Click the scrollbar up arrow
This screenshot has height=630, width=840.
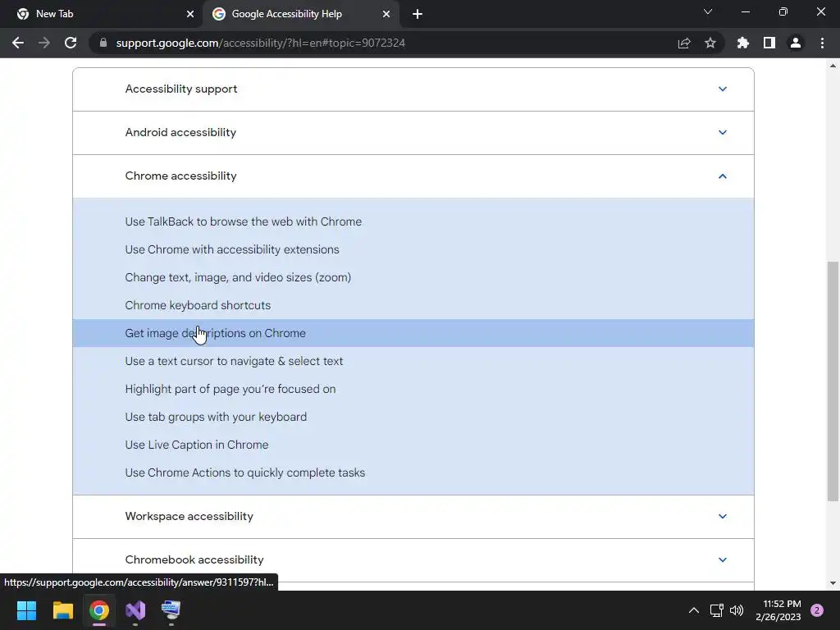833,66
